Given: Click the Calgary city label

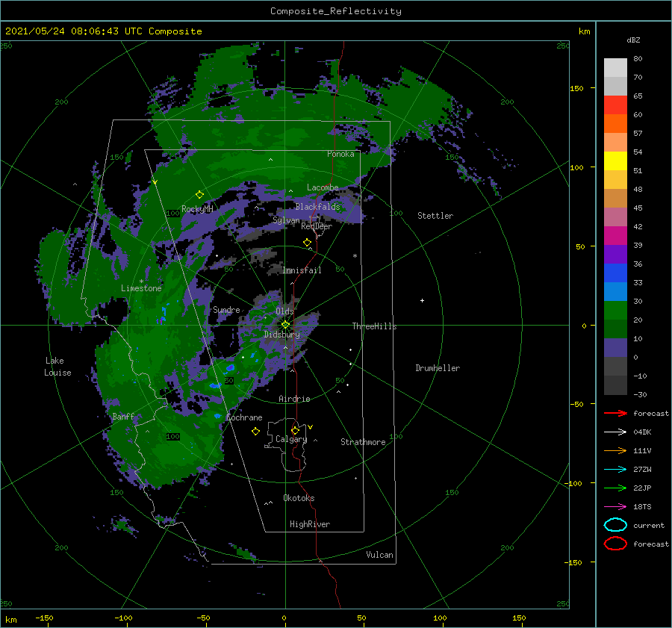Looking at the screenshot, I should pyautogui.click(x=291, y=439).
